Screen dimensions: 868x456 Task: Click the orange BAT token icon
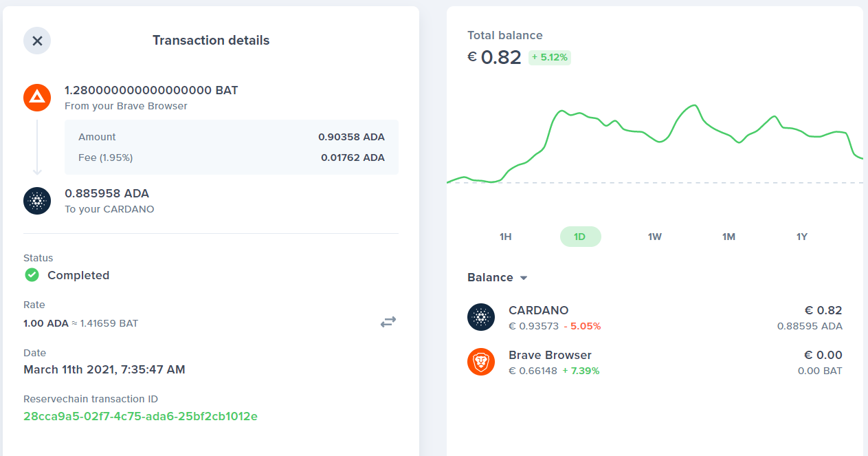tap(37, 98)
